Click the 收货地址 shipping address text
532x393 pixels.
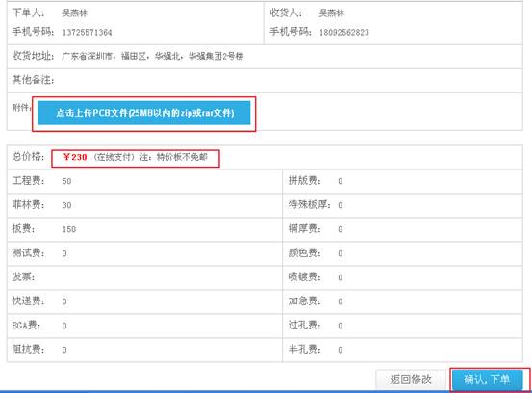[152, 56]
